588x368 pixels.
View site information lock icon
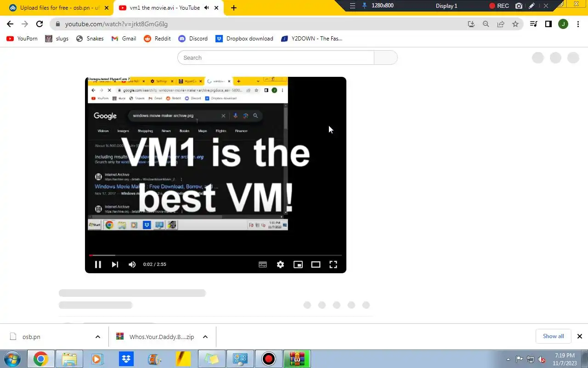pyautogui.click(x=57, y=24)
